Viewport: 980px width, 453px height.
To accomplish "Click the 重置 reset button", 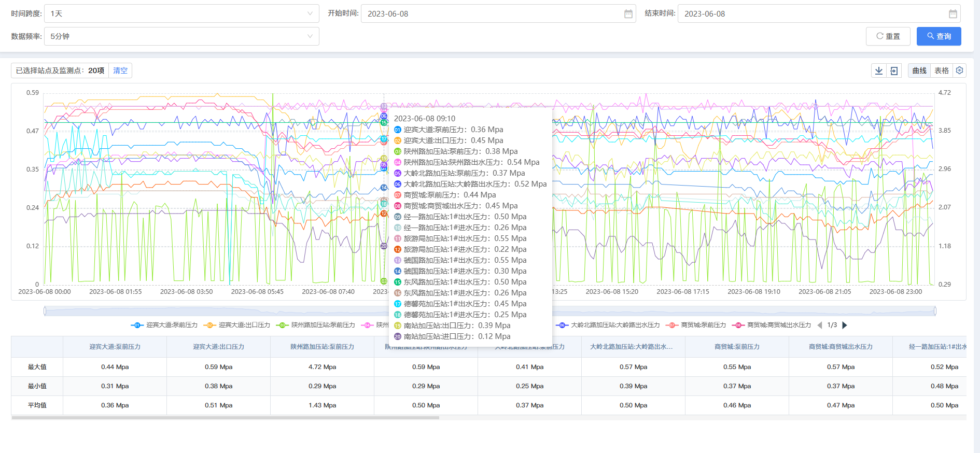I will [x=888, y=36].
